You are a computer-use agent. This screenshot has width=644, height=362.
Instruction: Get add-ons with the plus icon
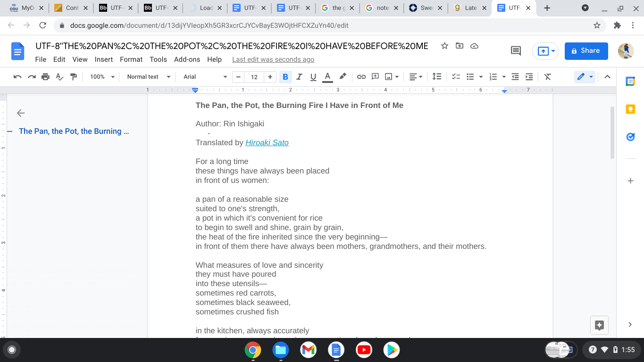tap(630, 181)
